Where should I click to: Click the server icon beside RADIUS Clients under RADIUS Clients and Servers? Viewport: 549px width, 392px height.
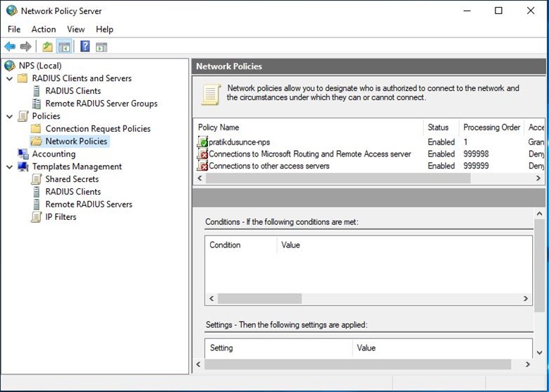36,91
